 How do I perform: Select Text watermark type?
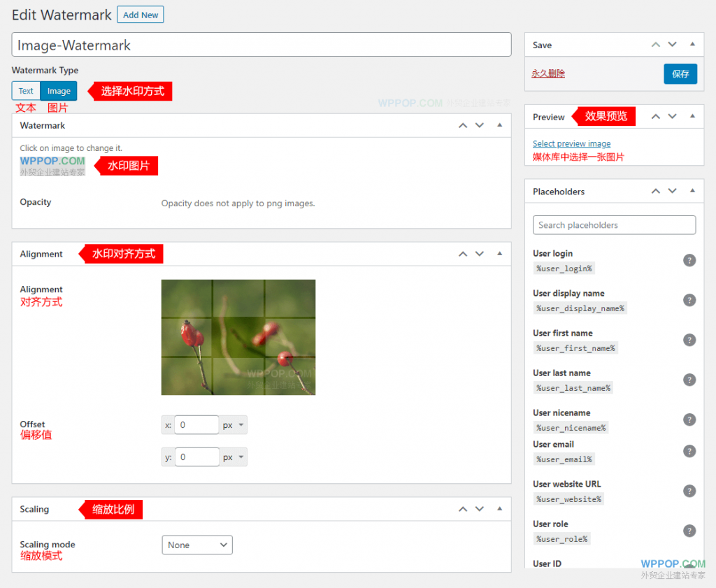click(26, 91)
